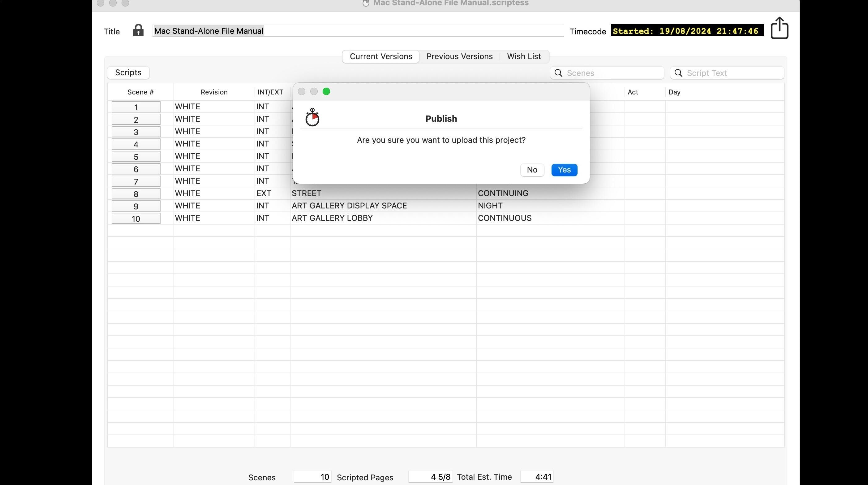Toggle the title lock icon
868x485 pixels.
(x=138, y=30)
